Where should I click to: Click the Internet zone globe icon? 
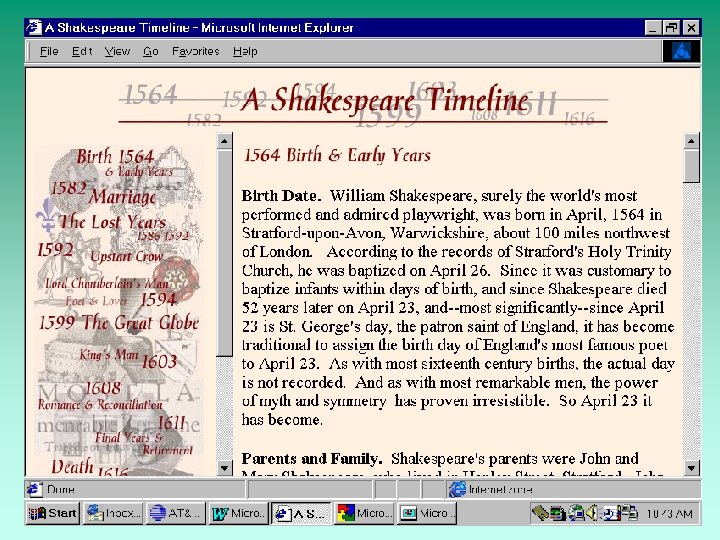pos(457,489)
